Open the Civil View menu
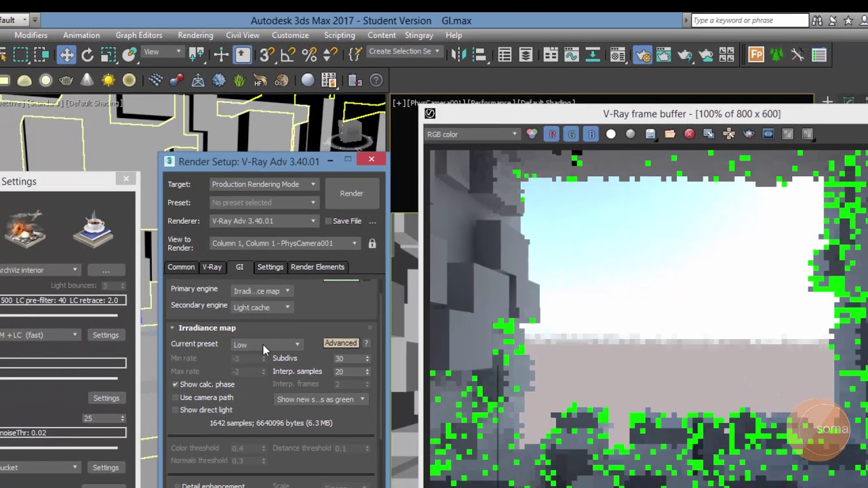 (x=242, y=35)
